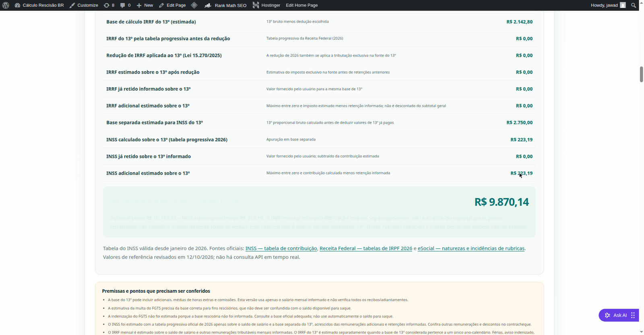This screenshot has width=644, height=335.
Task: Click Edit Page in admin bar
Action: pyautogui.click(x=172, y=5)
